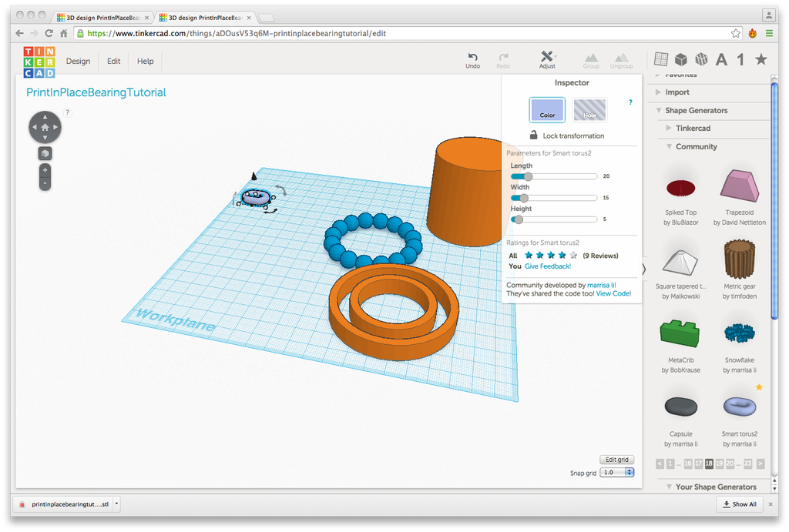This screenshot has height=532, width=789.
Task: Open the letter A shapes icon
Action: (x=721, y=59)
